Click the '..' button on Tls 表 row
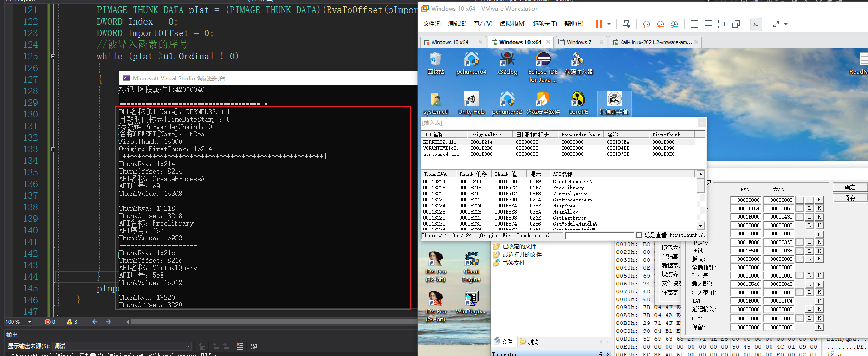The width and height of the screenshot is (868, 356). (799, 276)
